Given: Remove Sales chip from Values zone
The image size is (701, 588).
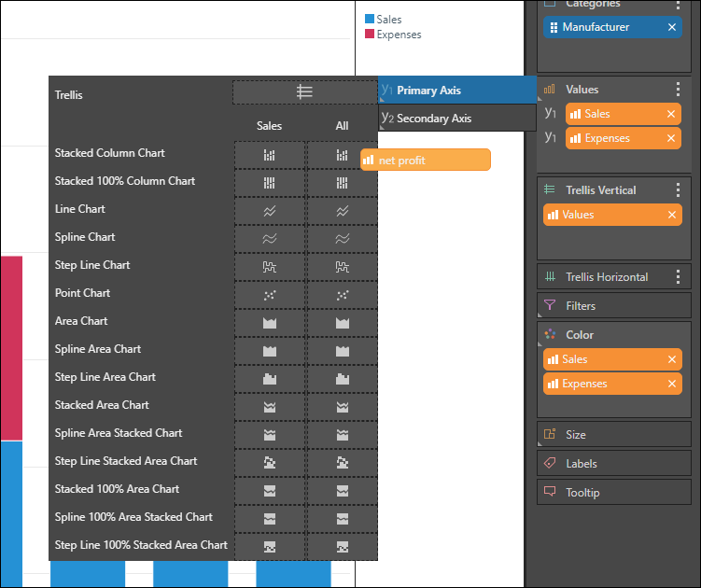Looking at the screenshot, I should [x=671, y=114].
